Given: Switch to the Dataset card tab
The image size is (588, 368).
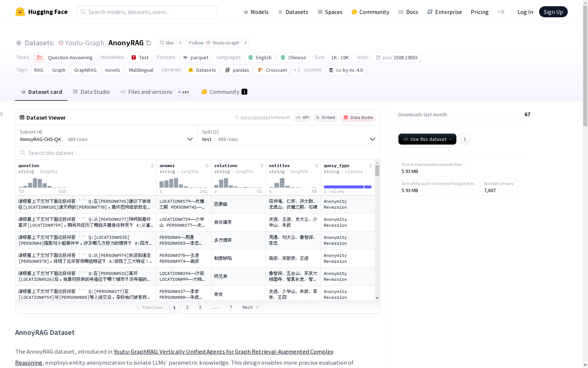Looking at the screenshot, I should click(x=41, y=92).
